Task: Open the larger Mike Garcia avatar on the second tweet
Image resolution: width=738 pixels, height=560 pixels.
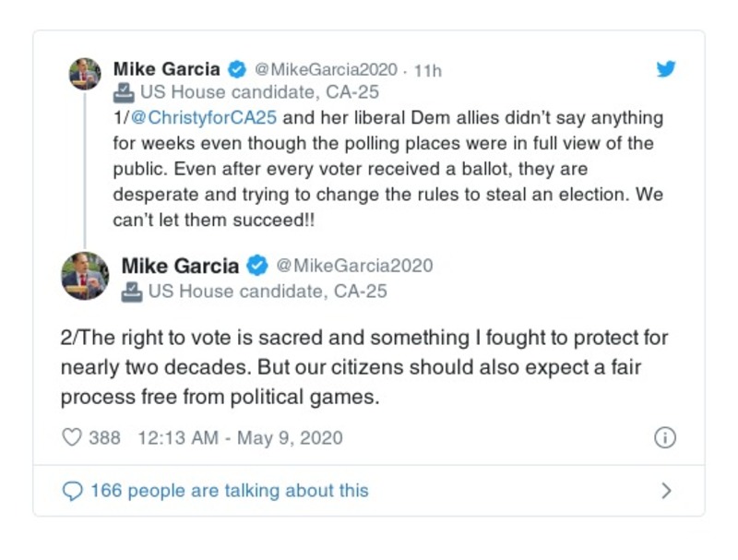Action: pyautogui.click(x=85, y=276)
